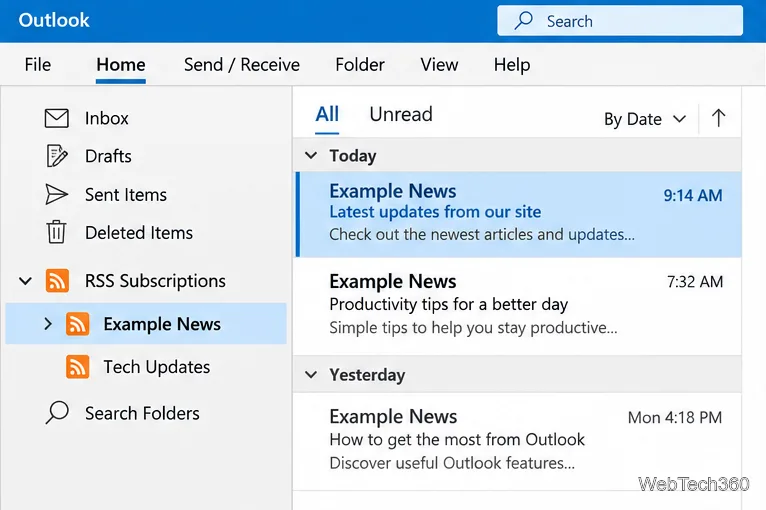The height and width of the screenshot is (510, 766).
Task: Show All messages filter
Action: tap(327, 114)
